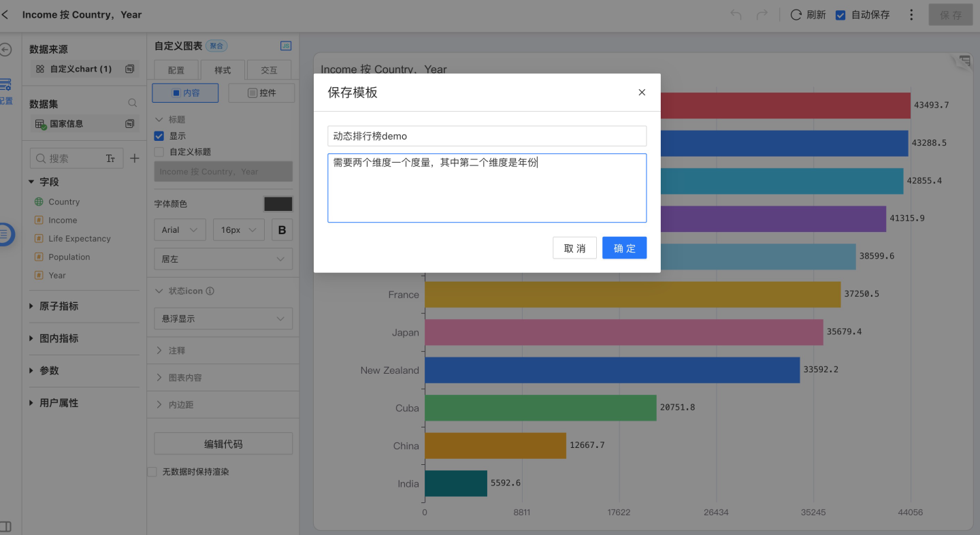This screenshot has height=535, width=980.
Task: Click the refresh 刷新 icon
Action: 796,15
